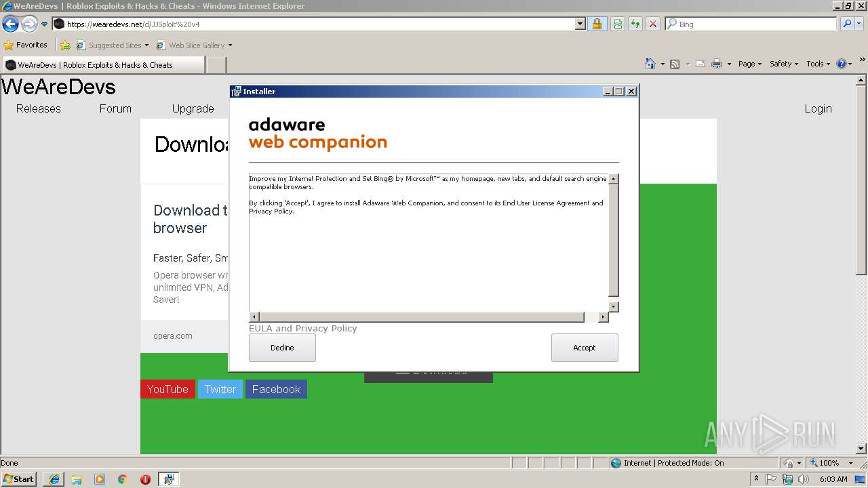Refresh the page with green arrows icon
Image resolution: width=868 pixels, height=488 pixels.
tap(635, 24)
